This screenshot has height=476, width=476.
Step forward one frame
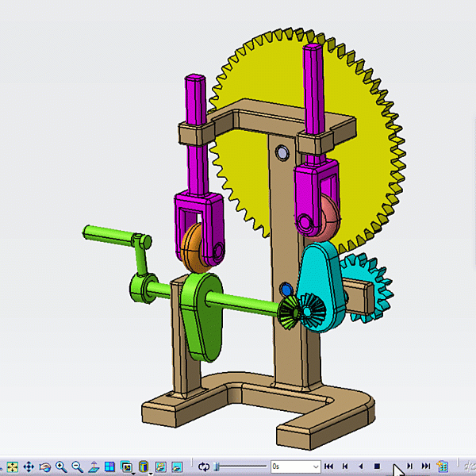point(409,466)
